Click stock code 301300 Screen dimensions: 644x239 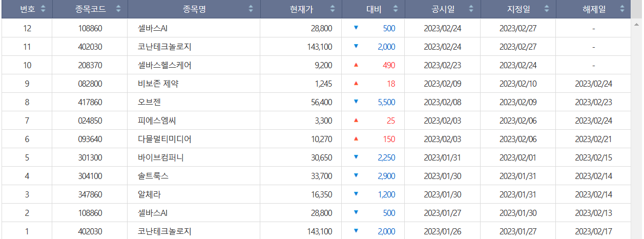click(90, 157)
